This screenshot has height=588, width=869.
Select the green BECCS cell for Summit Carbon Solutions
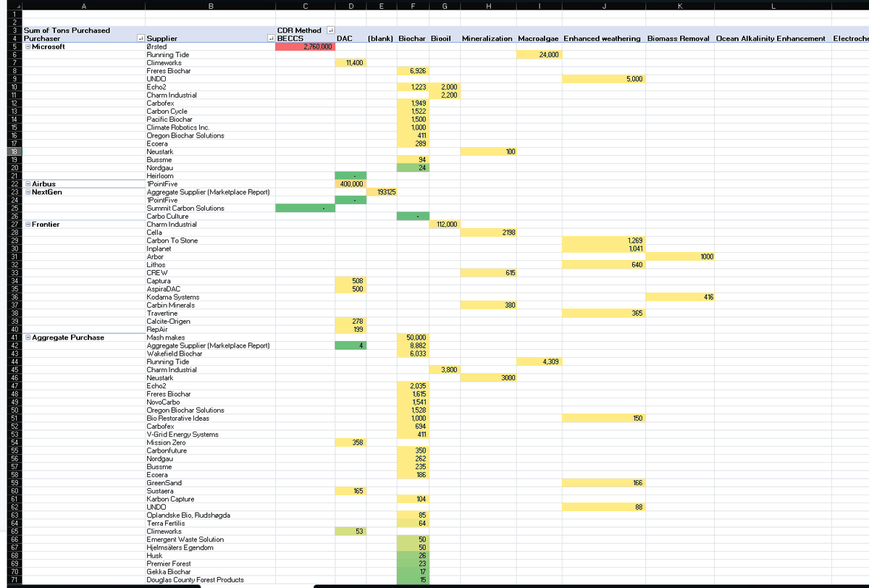[x=305, y=208]
